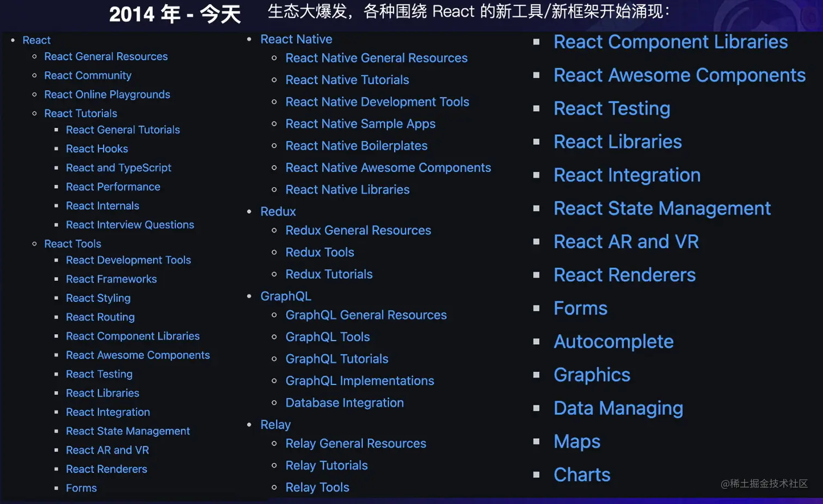Click the 'Relay' heading link

click(275, 425)
